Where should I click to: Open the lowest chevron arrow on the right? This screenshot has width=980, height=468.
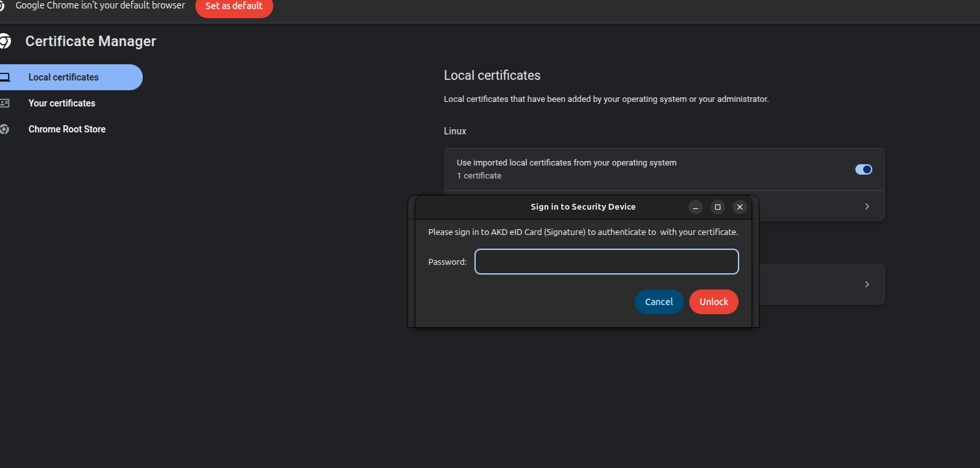pyautogui.click(x=867, y=284)
